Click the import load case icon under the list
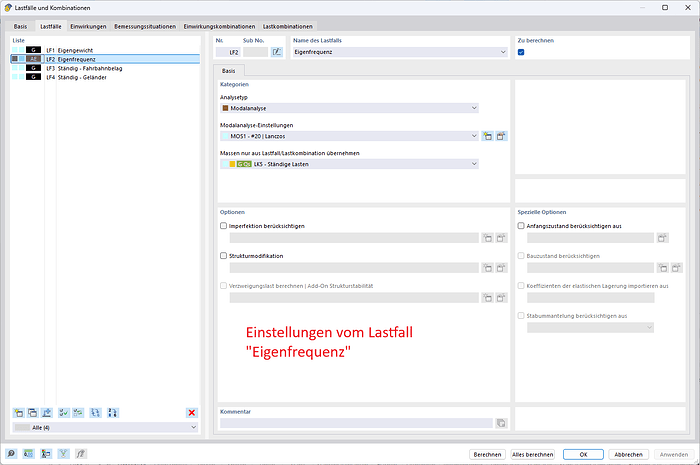 [46, 413]
